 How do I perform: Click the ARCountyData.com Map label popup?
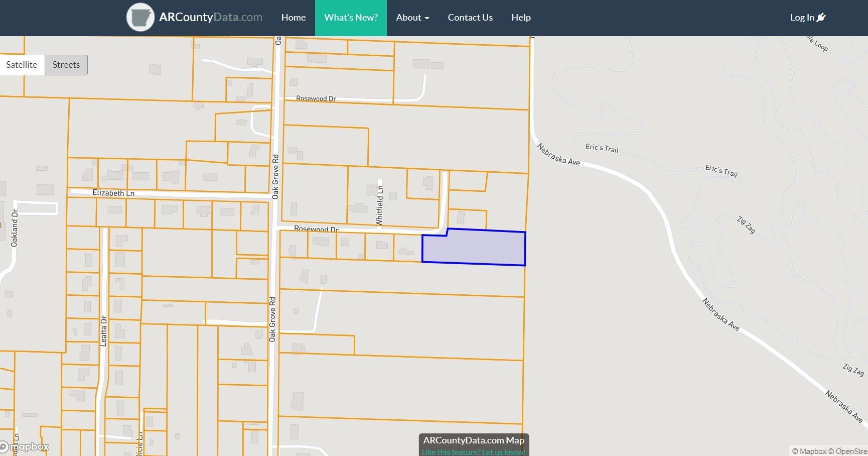pyautogui.click(x=473, y=440)
